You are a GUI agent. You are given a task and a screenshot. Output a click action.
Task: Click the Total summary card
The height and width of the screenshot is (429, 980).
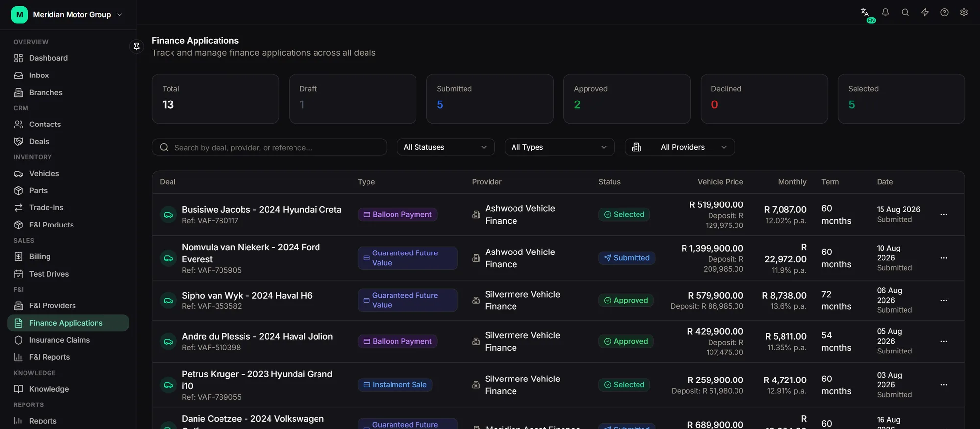[215, 99]
